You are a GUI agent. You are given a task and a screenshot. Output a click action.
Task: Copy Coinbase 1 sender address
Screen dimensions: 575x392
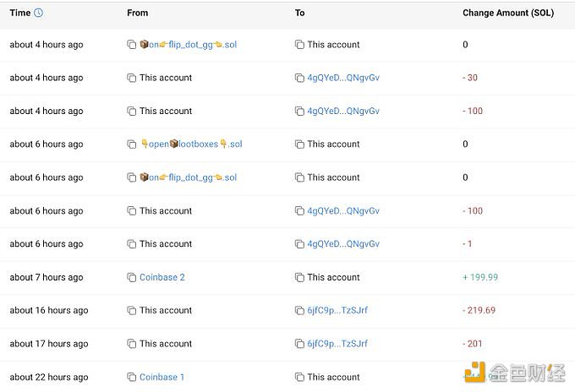pos(131,377)
